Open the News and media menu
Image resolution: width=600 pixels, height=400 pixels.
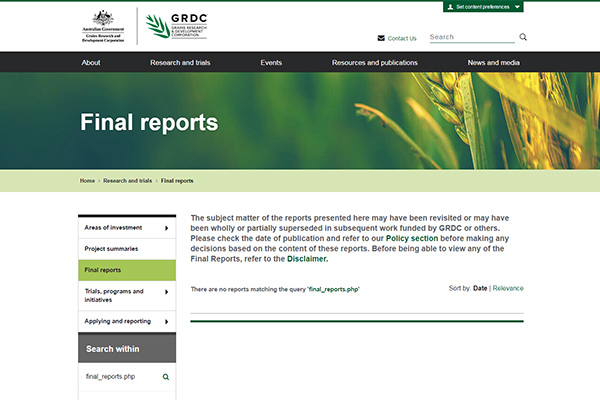pyautogui.click(x=493, y=62)
